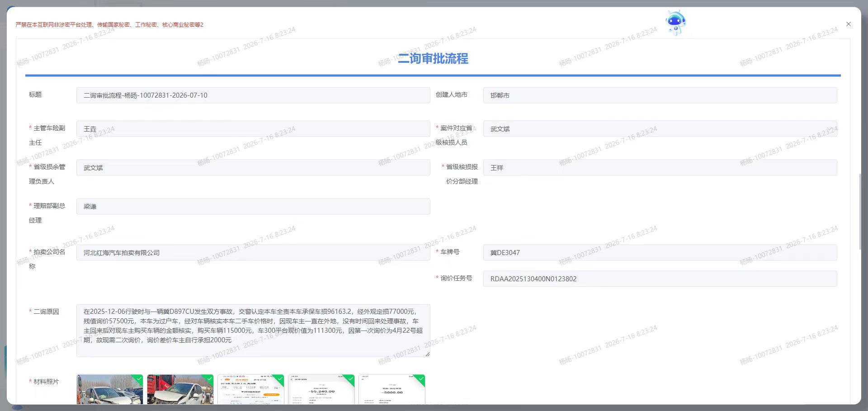Click the 省级核损报价分部经理 field
This screenshot has width=868, height=411.
pos(660,168)
